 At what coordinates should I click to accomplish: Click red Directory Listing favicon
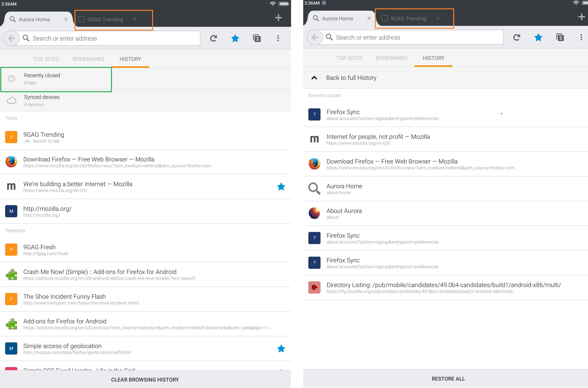(x=314, y=288)
